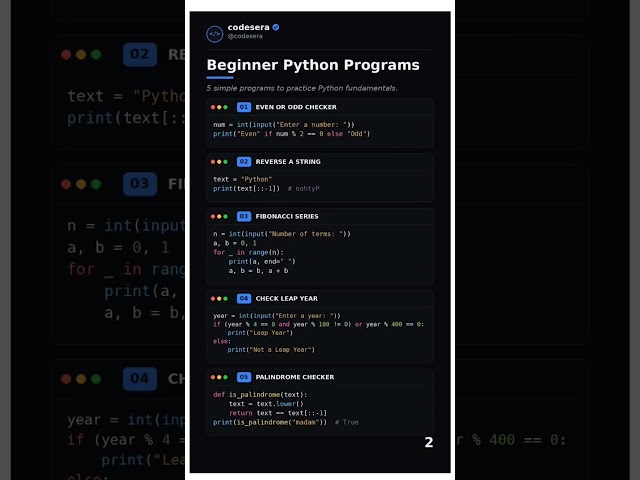Click the line 'text = text.lower()'
This screenshot has height=480, width=640.
(x=266, y=404)
